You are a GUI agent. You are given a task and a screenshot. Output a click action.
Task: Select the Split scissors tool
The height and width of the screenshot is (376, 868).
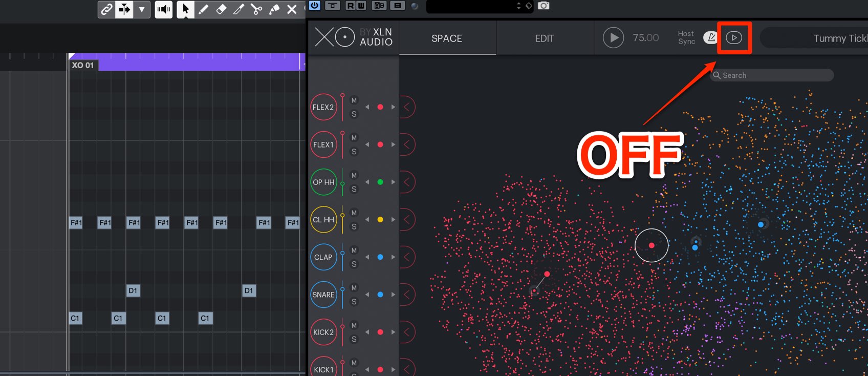[x=256, y=9]
